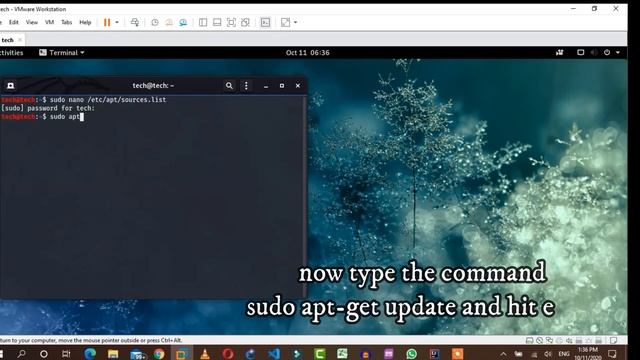The image size is (640, 360).
Task: Enter full screen mode icon
Action: 231,22
